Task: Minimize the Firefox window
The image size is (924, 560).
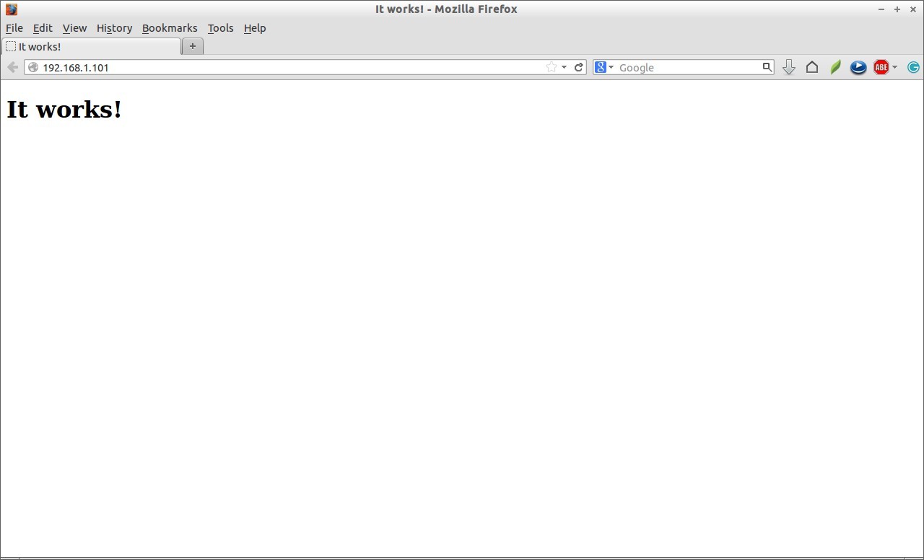Action: click(x=881, y=9)
